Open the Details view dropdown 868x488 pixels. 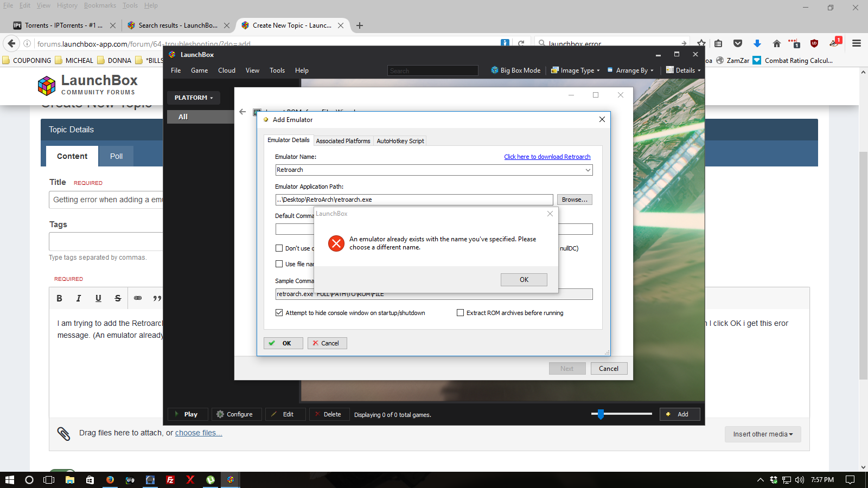pyautogui.click(x=684, y=70)
